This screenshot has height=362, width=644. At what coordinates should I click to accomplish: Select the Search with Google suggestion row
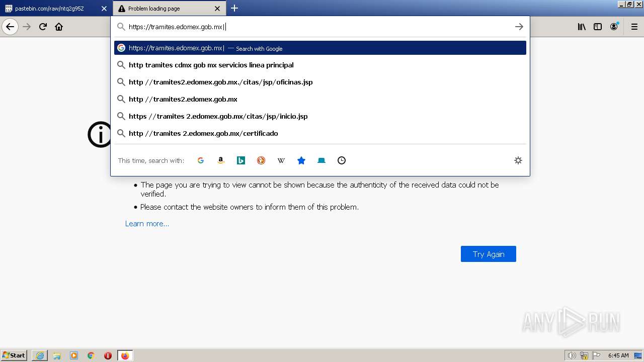pyautogui.click(x=320, y=48)
